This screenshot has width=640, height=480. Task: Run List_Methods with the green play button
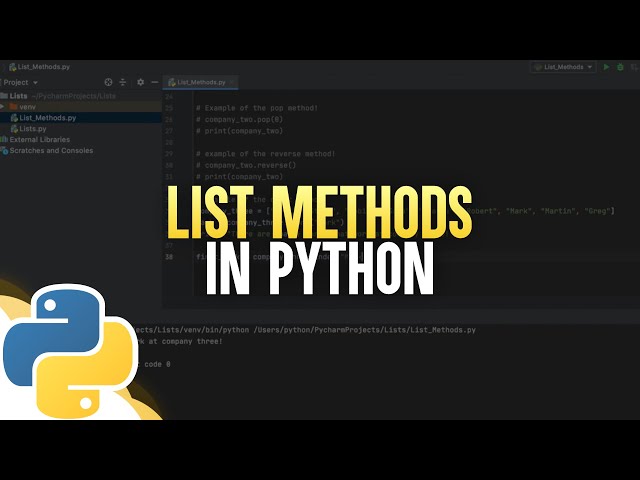[606, 67]
